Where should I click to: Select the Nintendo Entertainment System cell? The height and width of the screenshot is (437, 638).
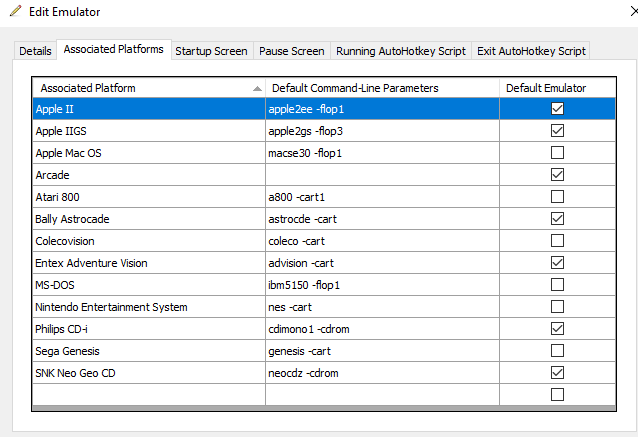149,306
